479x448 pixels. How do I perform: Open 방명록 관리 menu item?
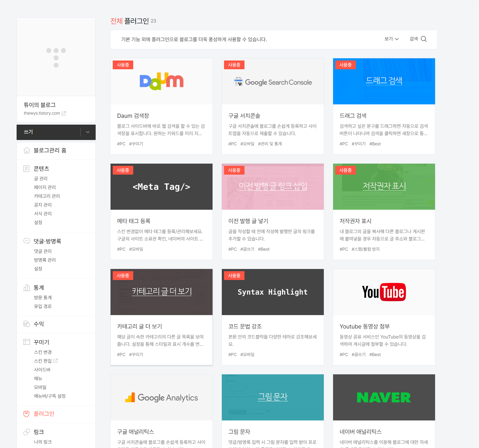[45, 260]
